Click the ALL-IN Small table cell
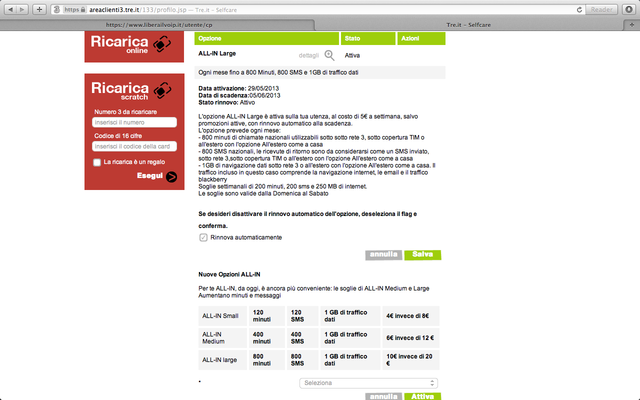The image size is (640, 400). pyautogui.click(x=222, y=316)
